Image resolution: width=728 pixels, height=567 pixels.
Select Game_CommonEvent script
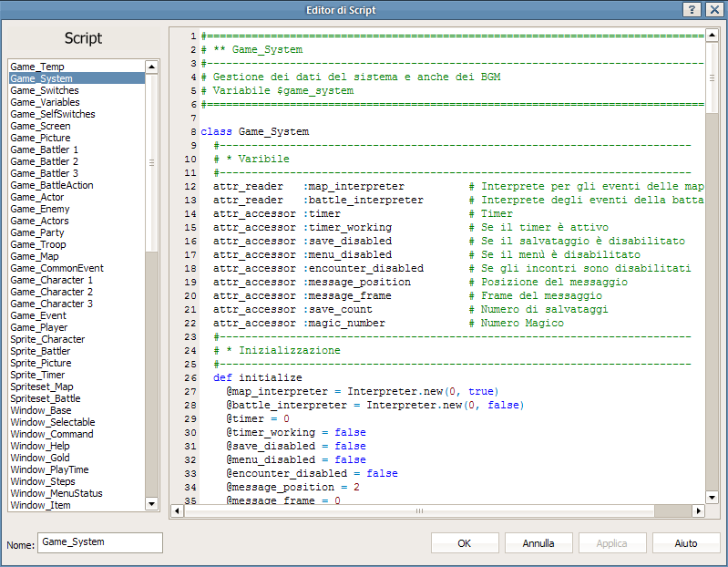[x=77, y=268]
